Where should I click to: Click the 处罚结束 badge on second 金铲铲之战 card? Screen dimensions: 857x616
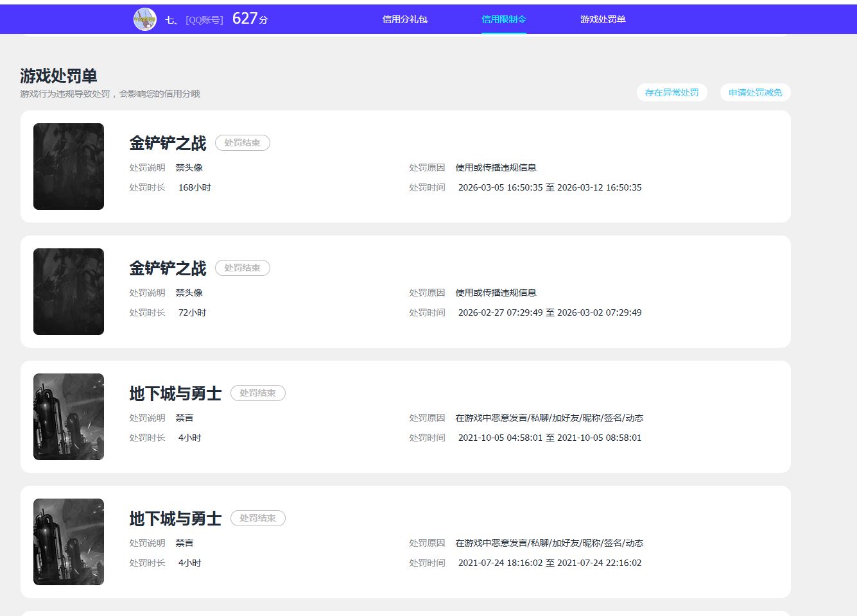coord(242,268)
